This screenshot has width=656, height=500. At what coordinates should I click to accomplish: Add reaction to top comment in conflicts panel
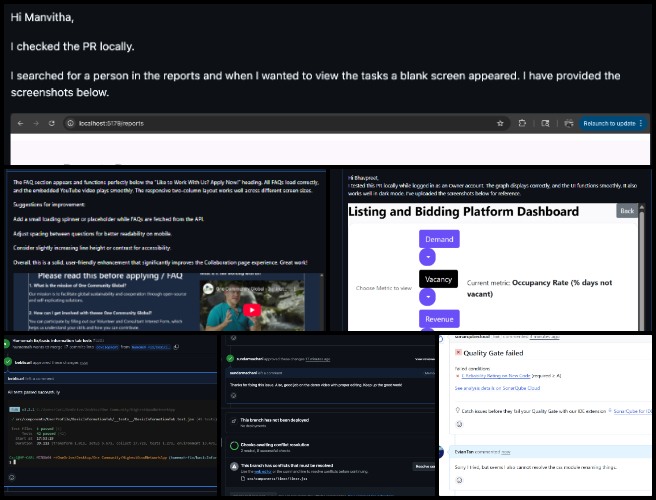pos(233,338)
